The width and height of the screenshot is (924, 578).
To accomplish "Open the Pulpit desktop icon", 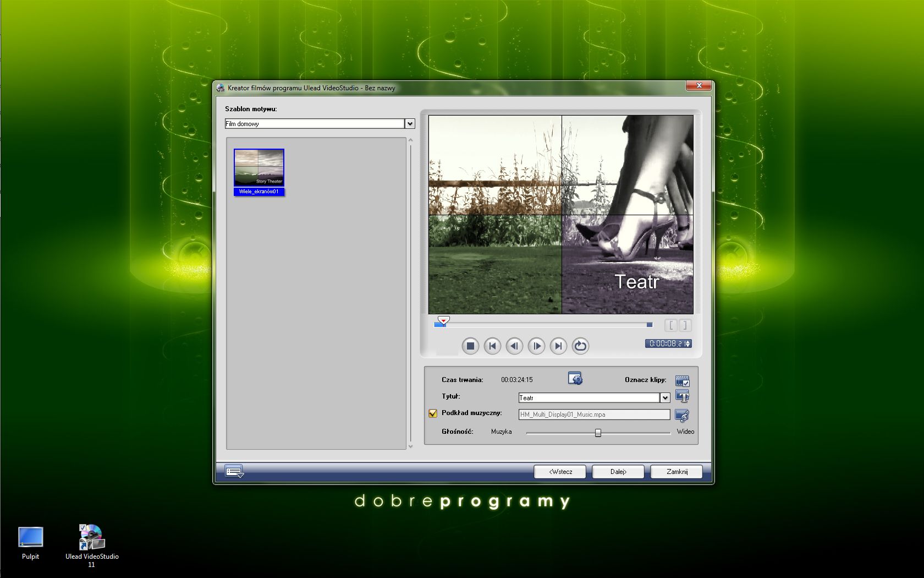I will click(x=30, y=543).
